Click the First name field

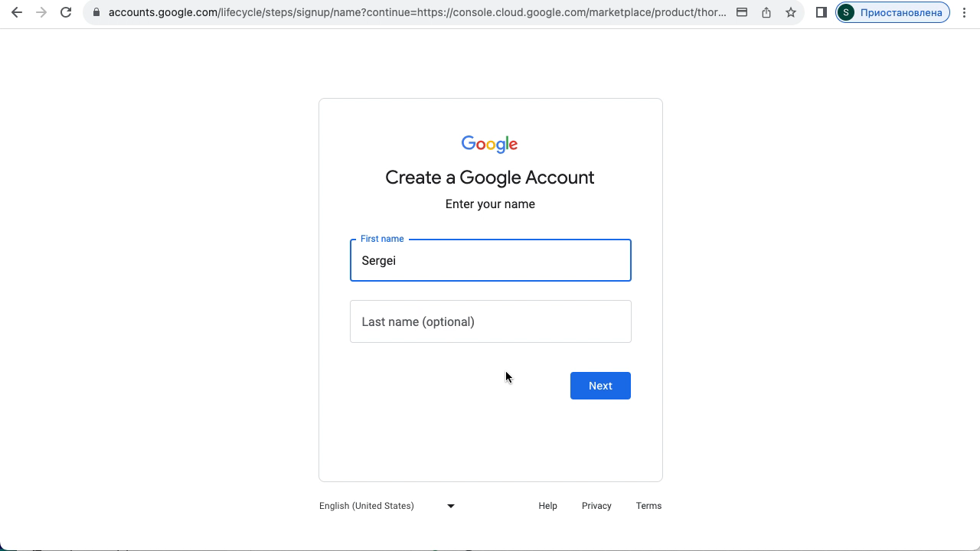[490, 260]
